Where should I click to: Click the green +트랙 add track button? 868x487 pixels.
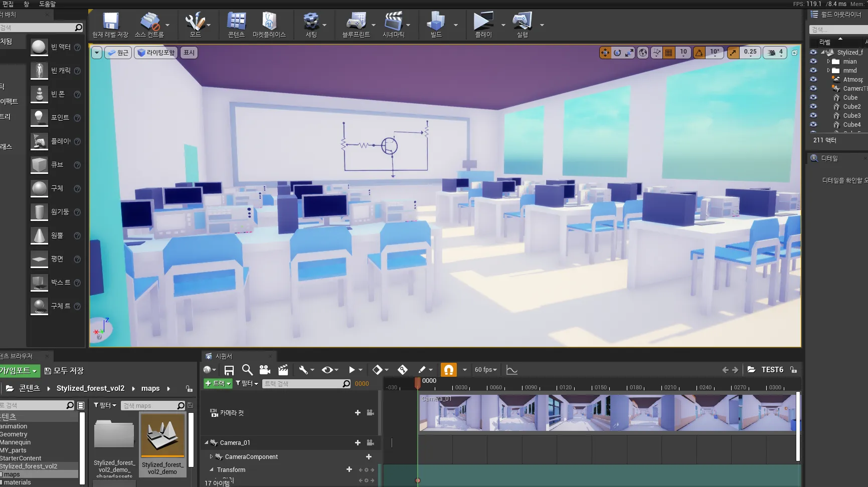tap(218, 383)
